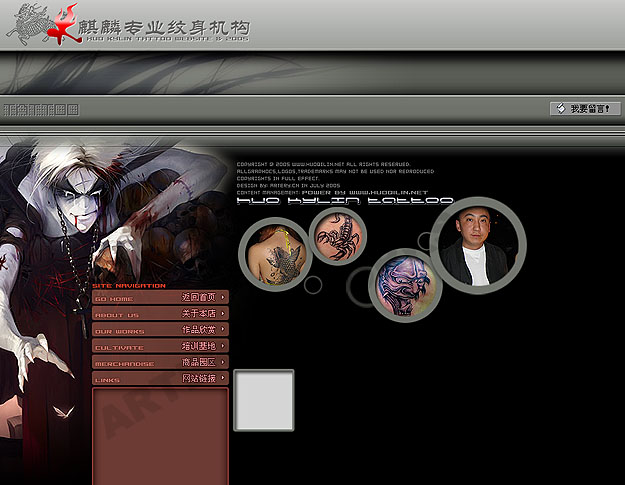Open the ABOUT US 关于本店 page

point(160,314)
